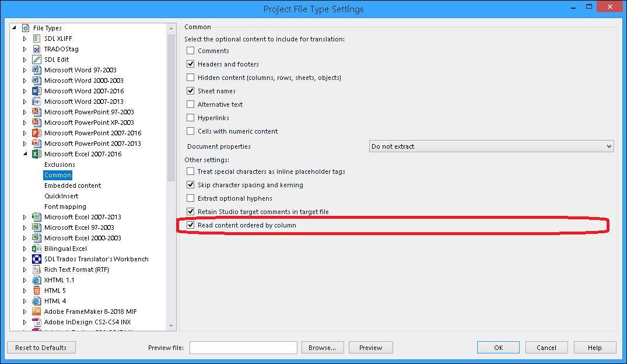Click the Preview file input field
The image size is (627, 364).
243,348
